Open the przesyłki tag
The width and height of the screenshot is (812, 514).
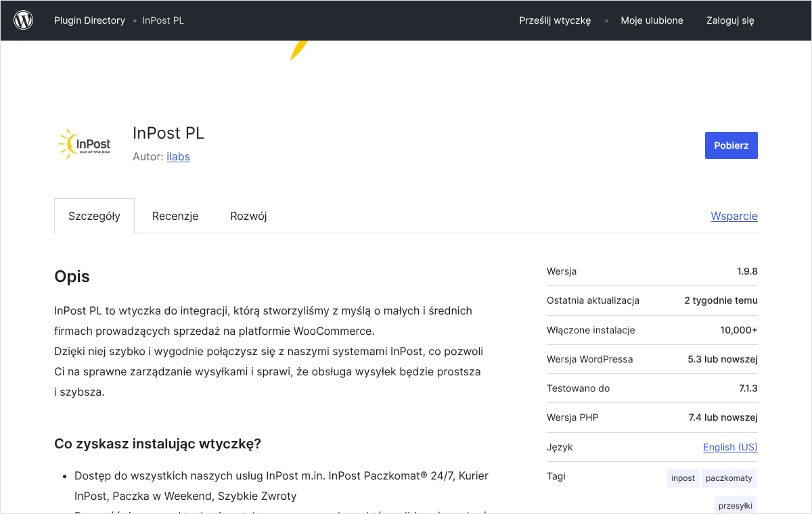736,505
